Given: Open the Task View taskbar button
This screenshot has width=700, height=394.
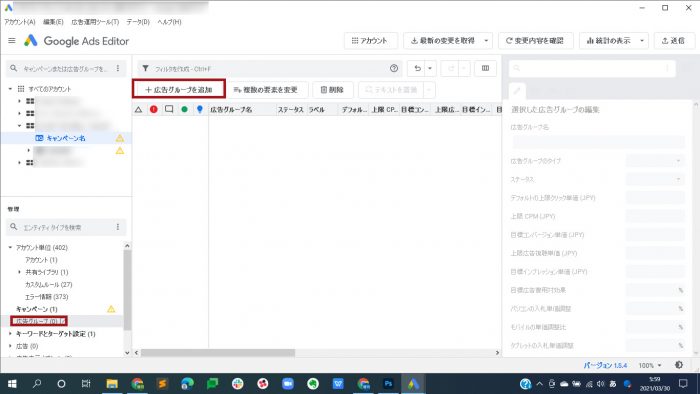Looking at the screenshot, I should point(86,384).
